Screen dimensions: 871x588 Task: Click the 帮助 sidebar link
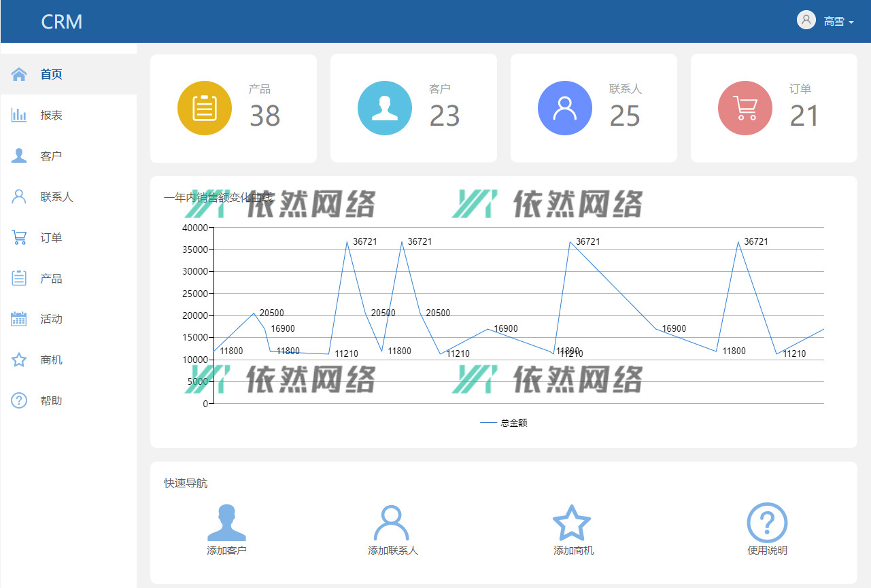tap(51, 401)
